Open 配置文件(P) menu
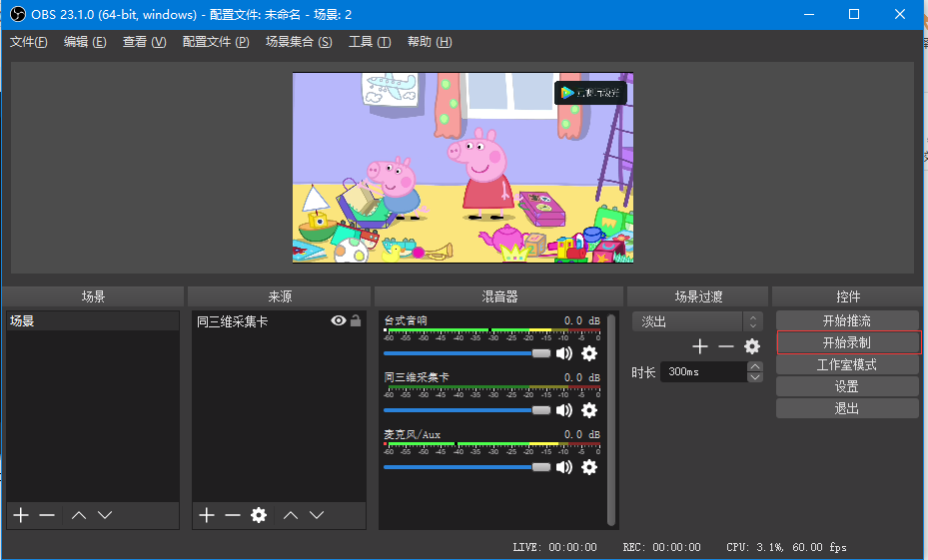The image size is (928, 560). 216,42
